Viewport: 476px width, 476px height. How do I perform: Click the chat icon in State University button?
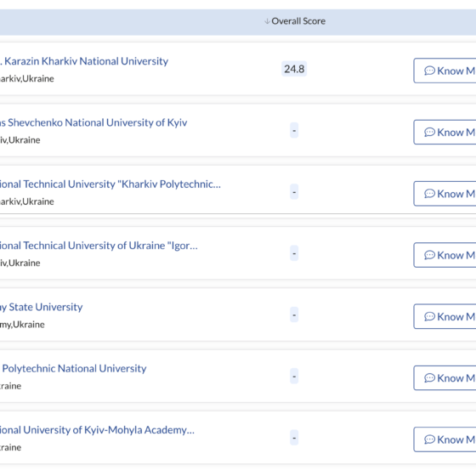(x=429, y=316)
